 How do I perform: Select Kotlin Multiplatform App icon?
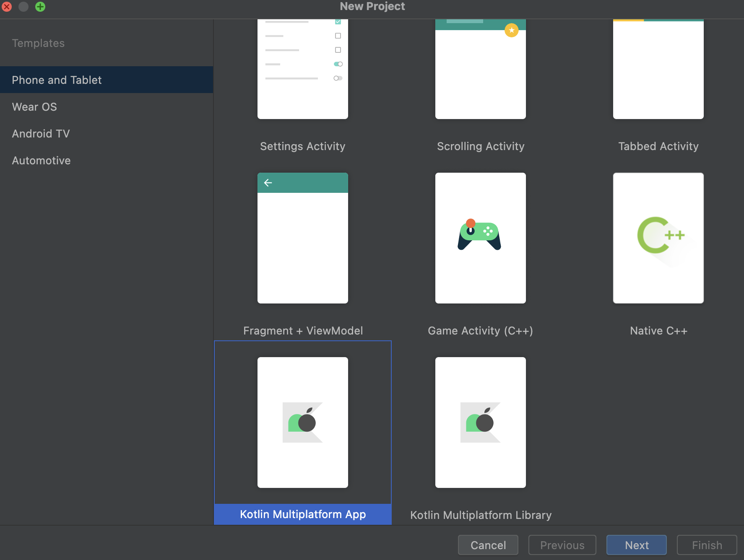(x=302, y=423)
